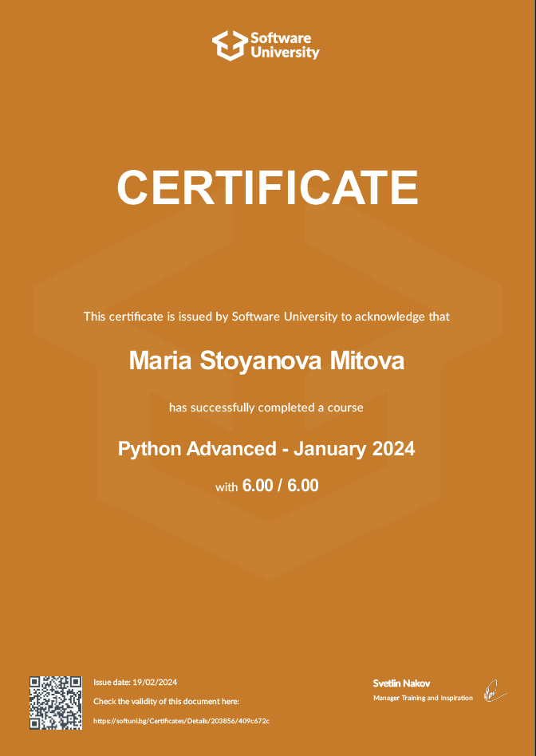The height and width of the screenshot is (756, 536).
Task: Select the Issue date: 19/02/2024 text
Action: tap(135, 682)
